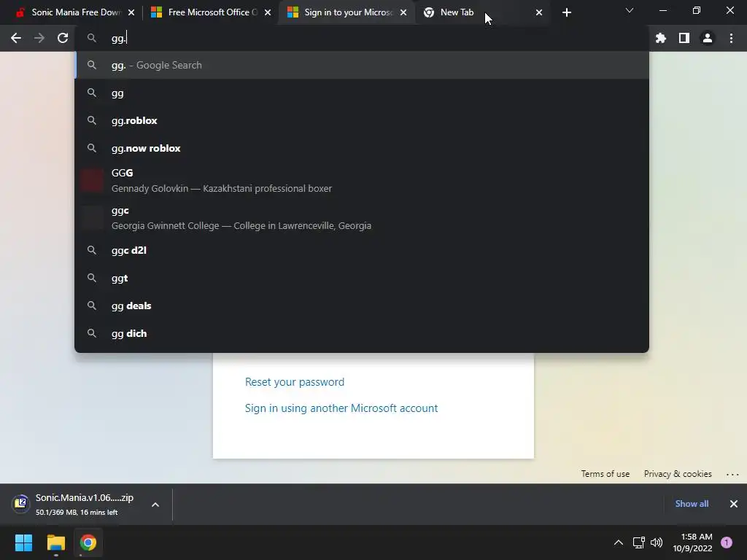
Task: Open a new tab with the plus button
Action: (566, 12)
